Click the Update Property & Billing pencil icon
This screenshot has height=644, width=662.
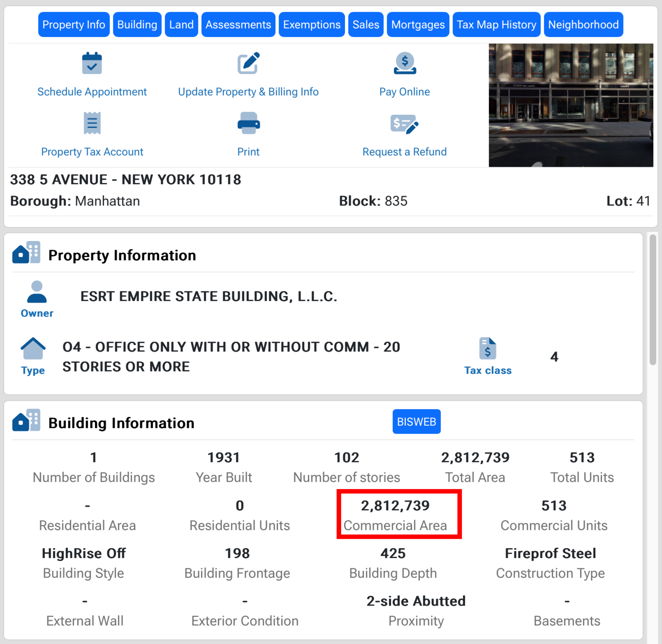click(248, 63)
